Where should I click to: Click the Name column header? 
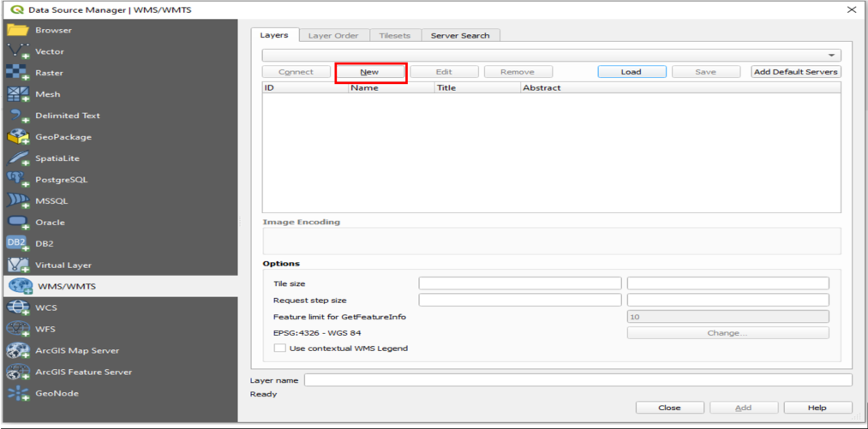coord(392,87)
